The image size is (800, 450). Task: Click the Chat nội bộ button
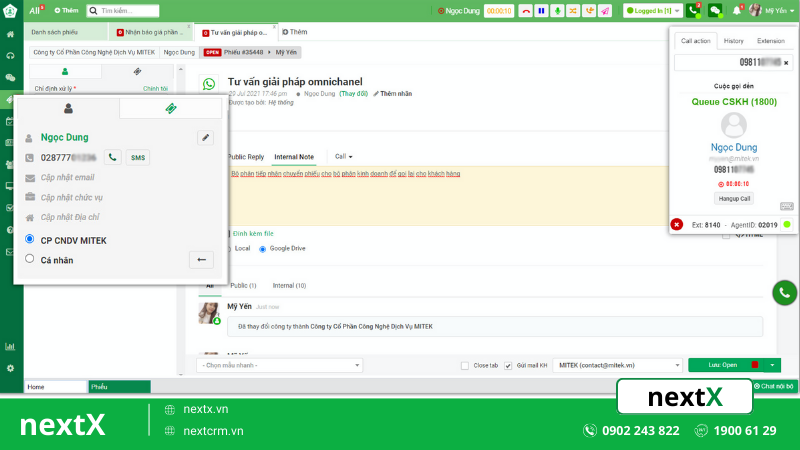click(773, 386)
